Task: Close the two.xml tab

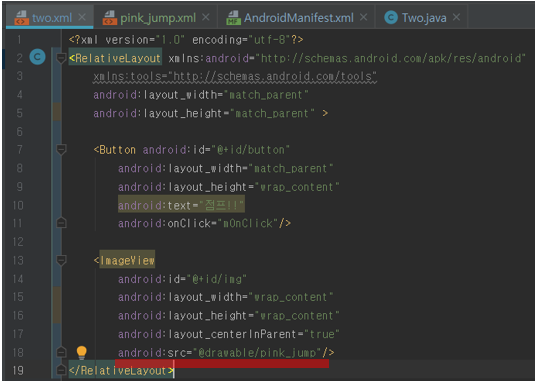Action: [82, 17]
